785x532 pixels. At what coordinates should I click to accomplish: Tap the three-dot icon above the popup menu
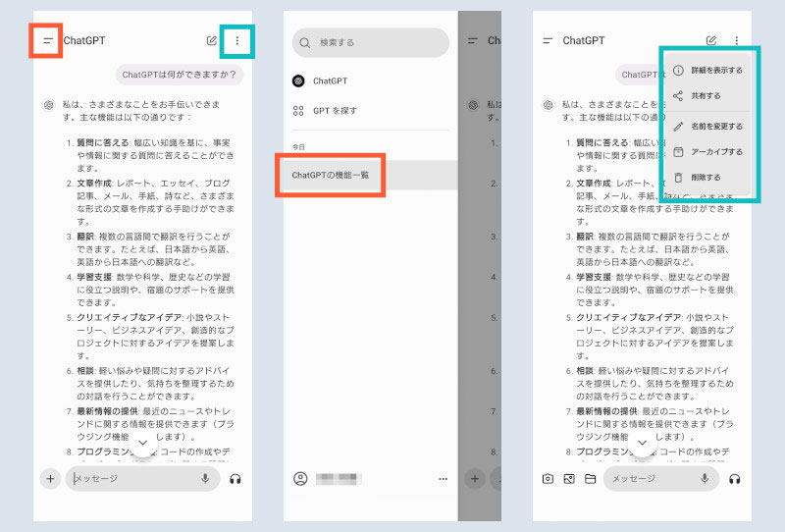[x=737, y=40]
